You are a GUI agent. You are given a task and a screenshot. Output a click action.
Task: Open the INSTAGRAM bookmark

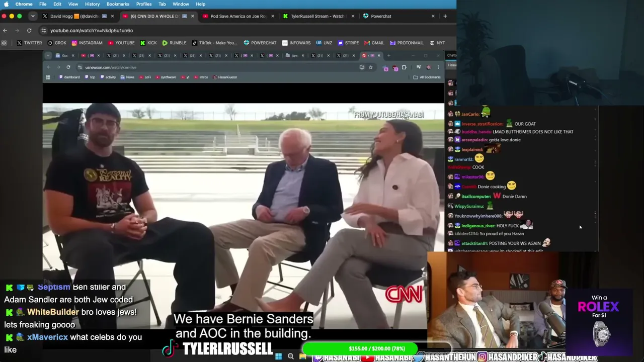coord(87,43)
